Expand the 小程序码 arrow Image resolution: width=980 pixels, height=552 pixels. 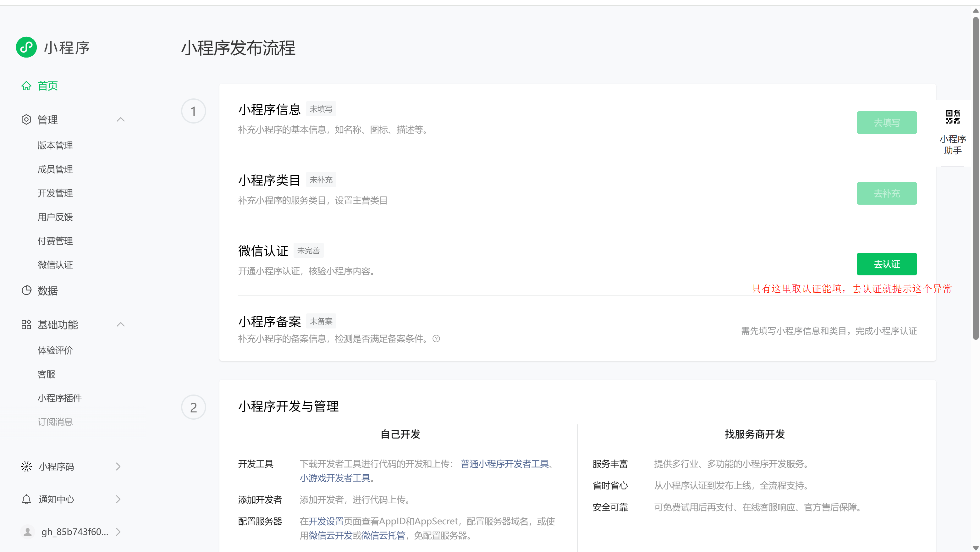tap(118, 466)
